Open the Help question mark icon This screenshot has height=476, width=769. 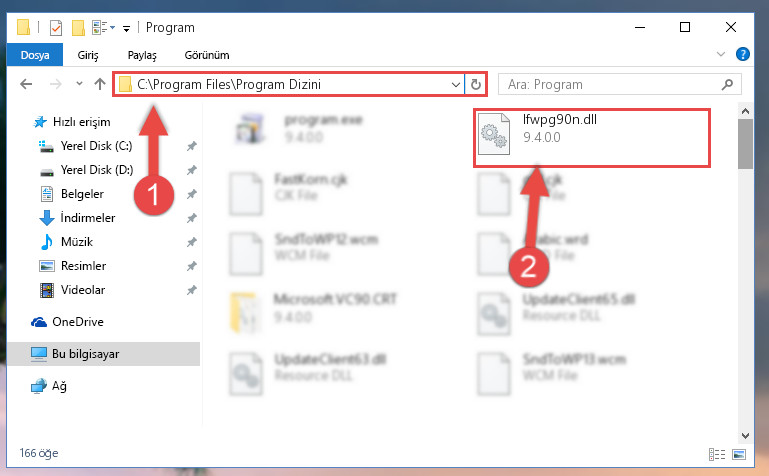tap(743, 54)
